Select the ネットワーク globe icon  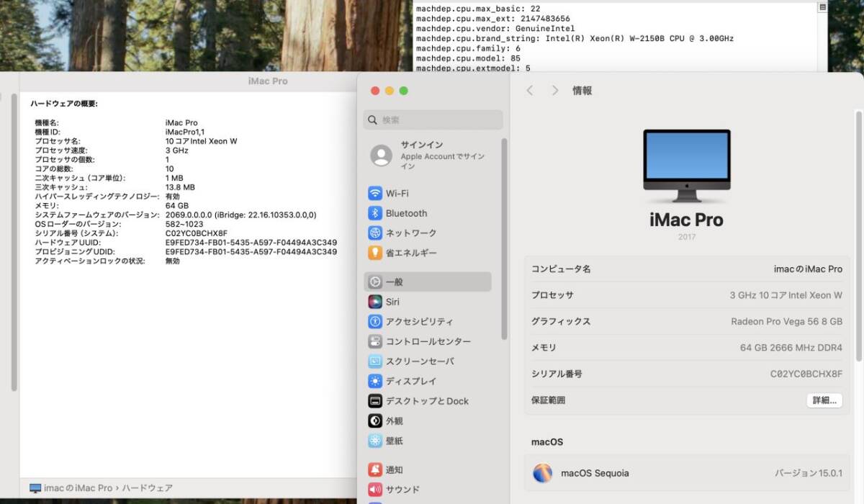pos(375,233)
